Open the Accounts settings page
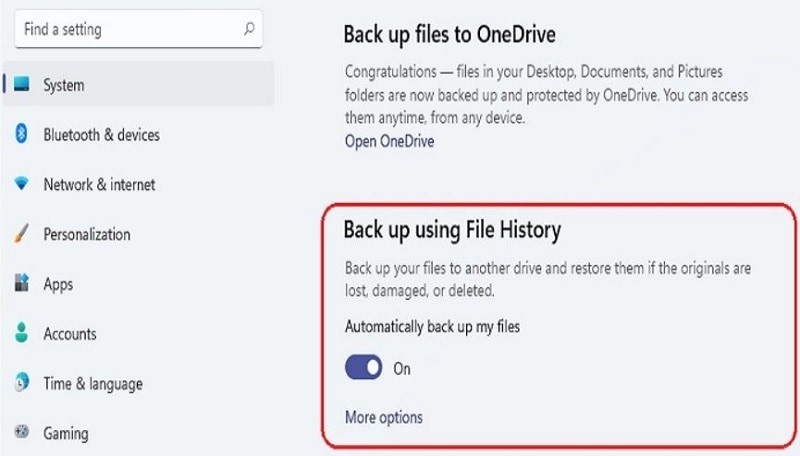The height and width of the screenshot is (456, 800). 70,334
